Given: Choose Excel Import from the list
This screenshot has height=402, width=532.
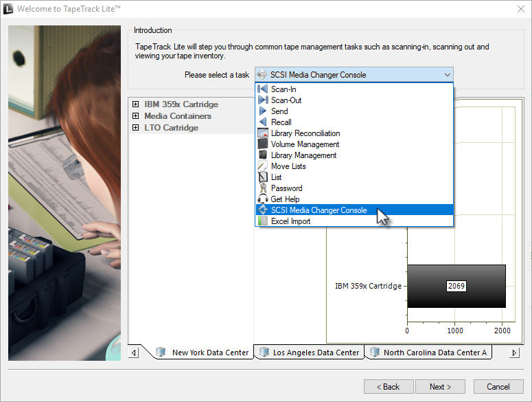Looking at the screenshot, I should tap(354, 221).
